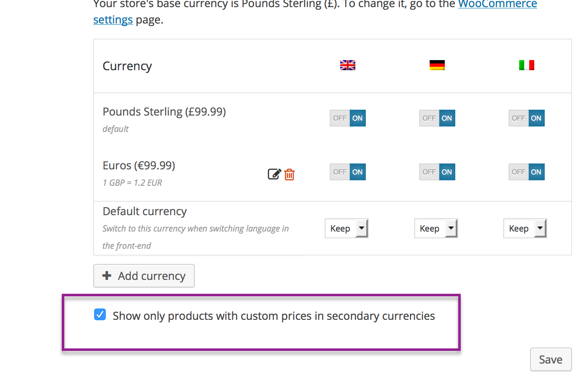Click the Euros (€99.99) currency label
Viewport: 588px width, 390px height.
[x=139, y=166]
